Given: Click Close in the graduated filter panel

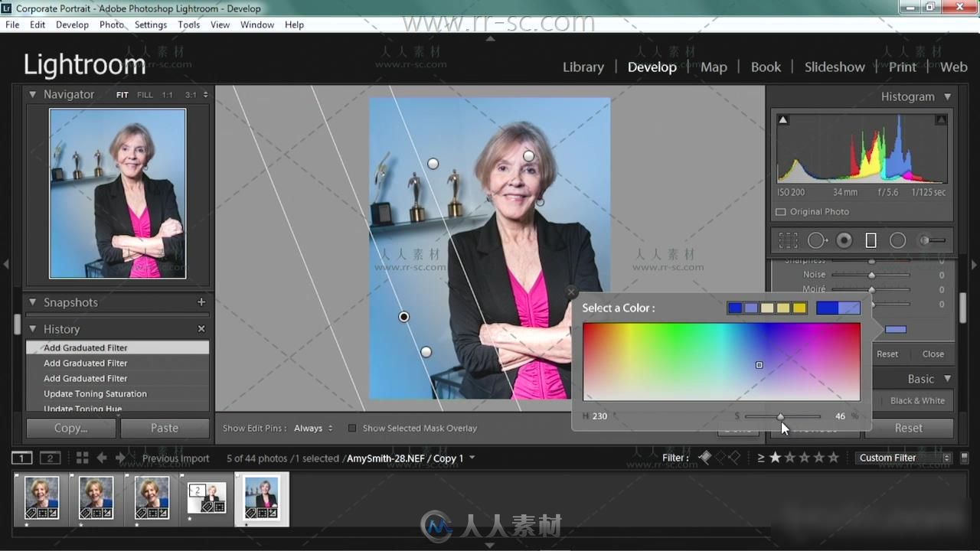Looking at the screenshot, I should click(933, 354).
